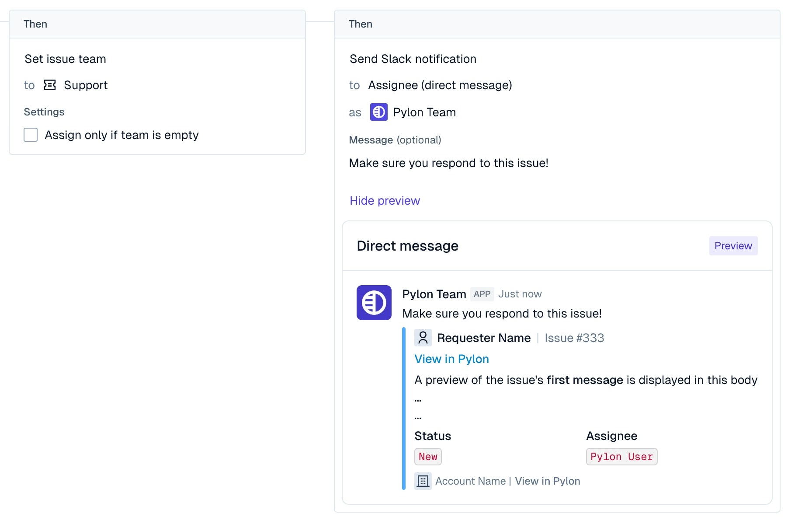Click the Direct message heading
Image resolution: width=812 pixels, height=517 pixels.
click(407, 246)
